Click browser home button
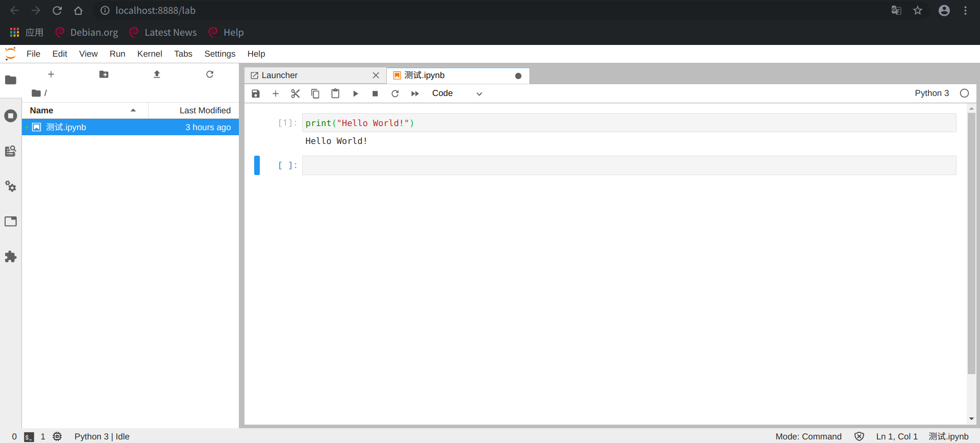This screenshot has height=443, width=980. 78,10
